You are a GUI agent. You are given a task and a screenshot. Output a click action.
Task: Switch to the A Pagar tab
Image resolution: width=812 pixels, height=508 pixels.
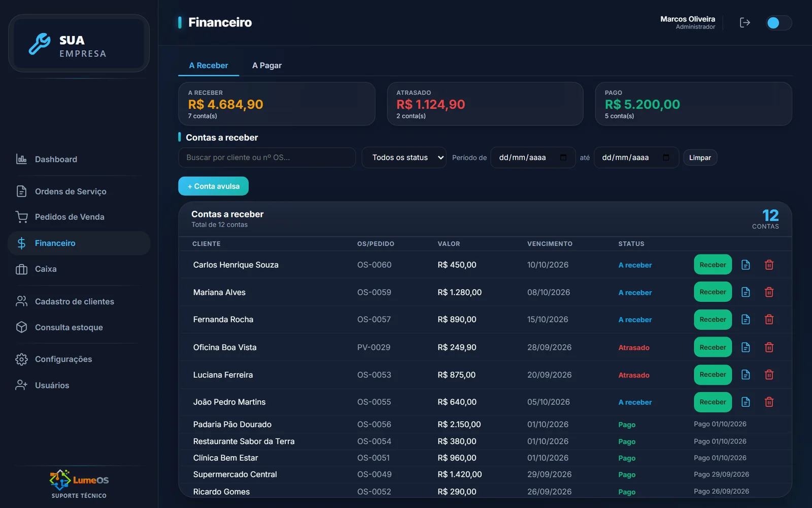pos(267,66)
